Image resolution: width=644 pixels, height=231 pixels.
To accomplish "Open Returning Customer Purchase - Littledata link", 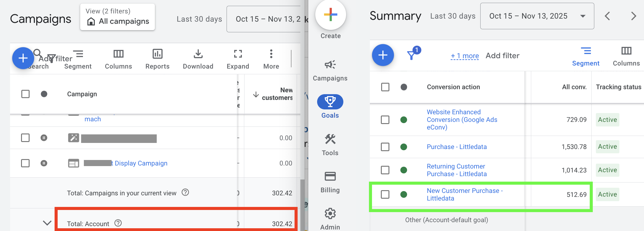I will coord(457,170).
